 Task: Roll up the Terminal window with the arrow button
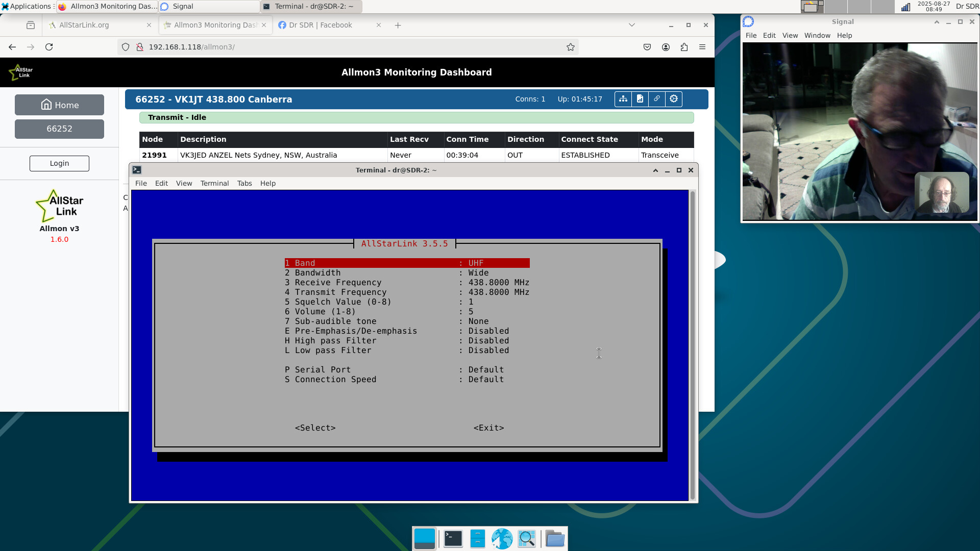pos(655,170)
